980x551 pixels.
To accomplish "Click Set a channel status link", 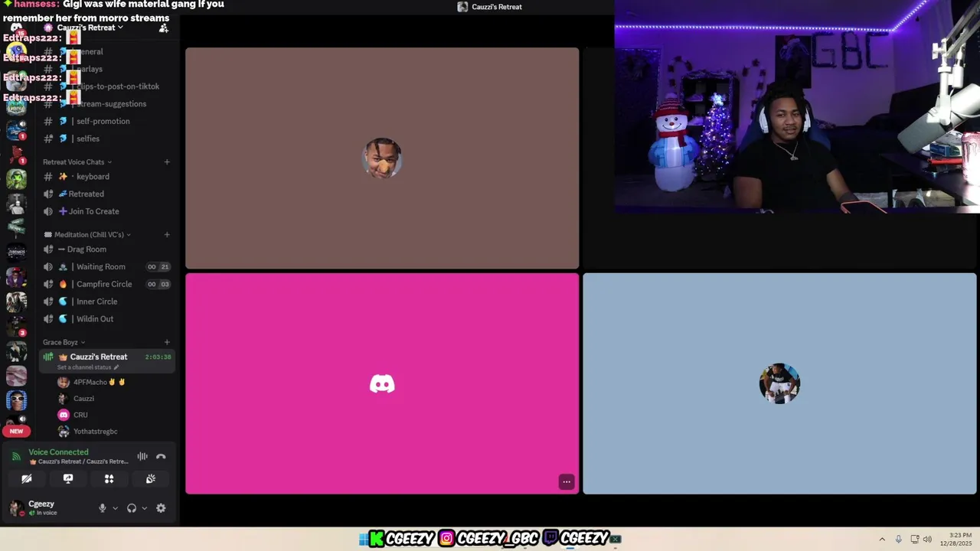I will click(88, 367).
